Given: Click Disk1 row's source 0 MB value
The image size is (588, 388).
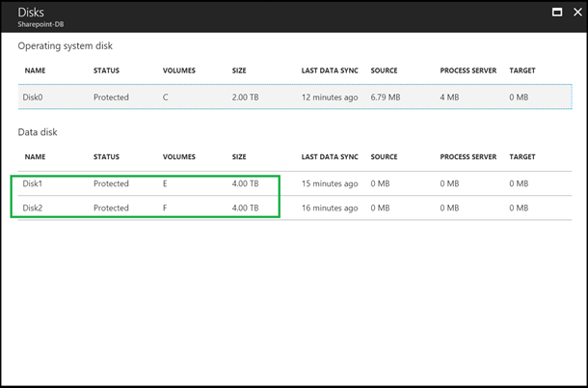Looking at the screenshot, I should click(380, 183).
